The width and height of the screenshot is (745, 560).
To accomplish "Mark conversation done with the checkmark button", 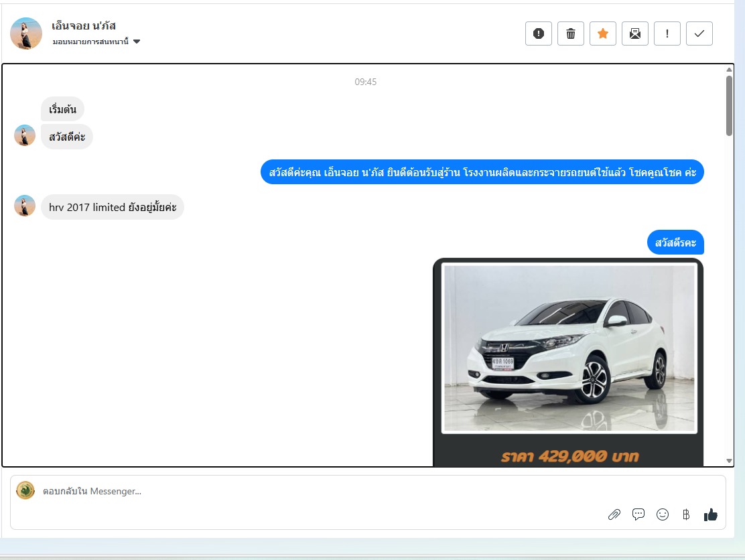I will (x=699, y=33).
